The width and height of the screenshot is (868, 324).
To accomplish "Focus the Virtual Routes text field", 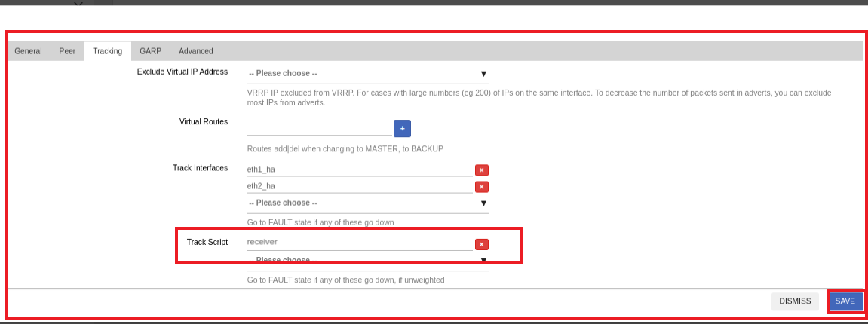I will point(320,128).
